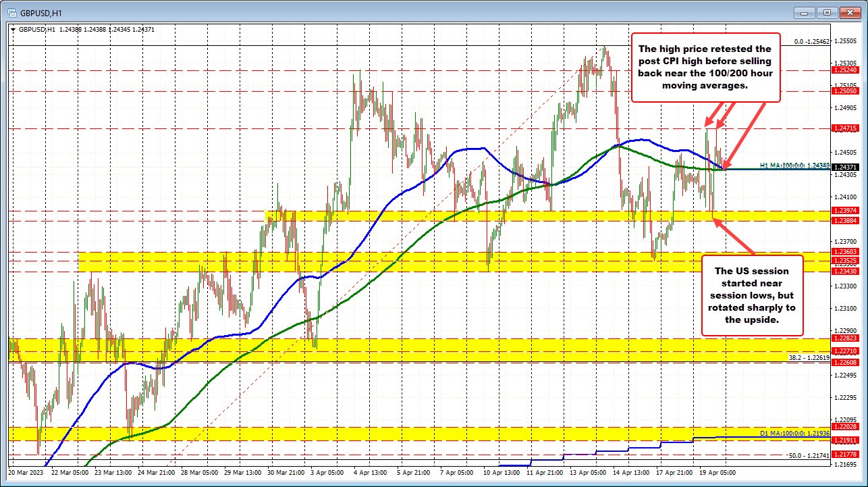Select the 1.25050 red price level label
Screen dimensions: 868x487
pos(845,91)
